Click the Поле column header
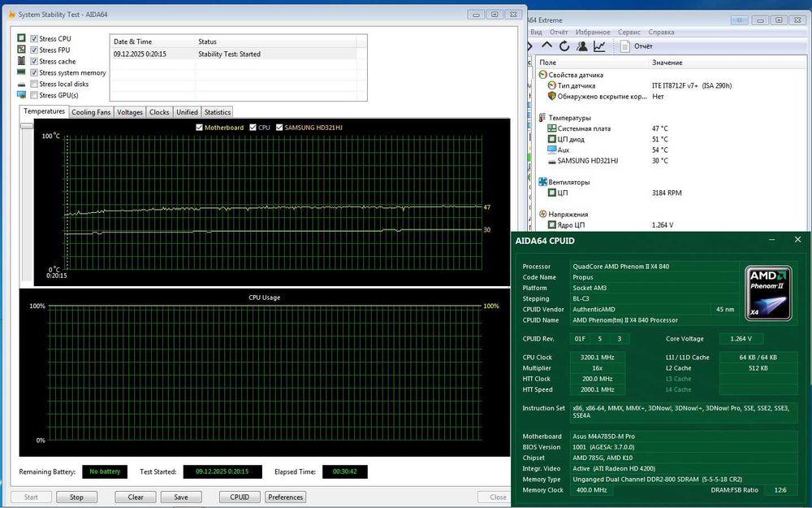The height and width of the screenshot is (508, 812). (548, 63)
